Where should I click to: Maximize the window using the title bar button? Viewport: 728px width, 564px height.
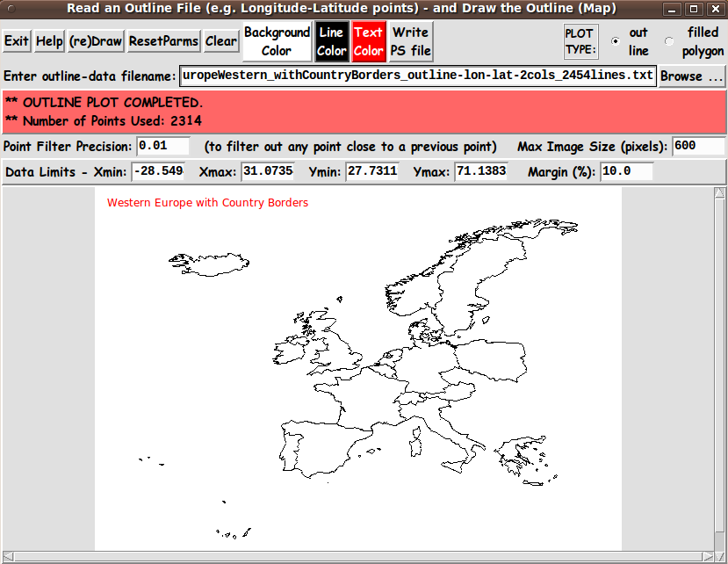pyautogui.click(x=694, y=9)
